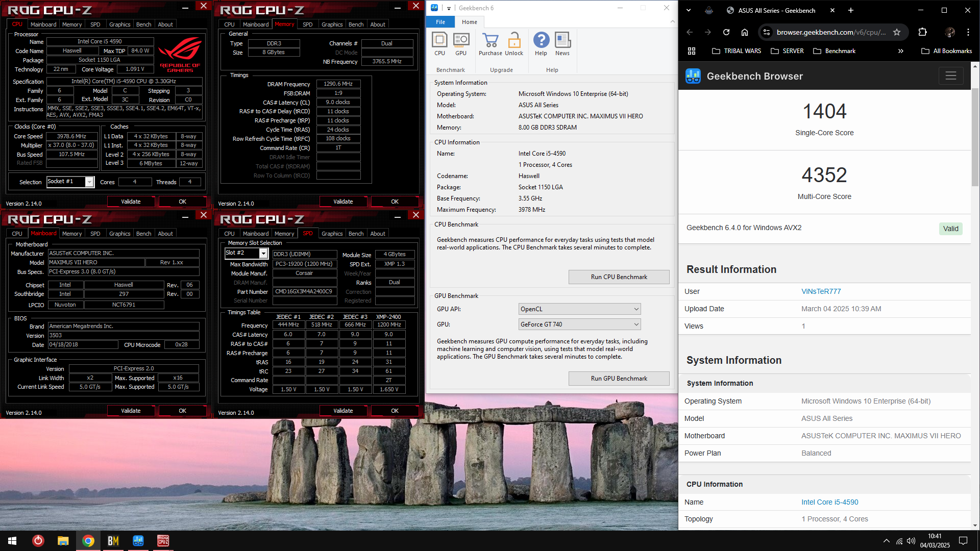
Task: Open the All Bookmarks folder
Action: point(947,51)
